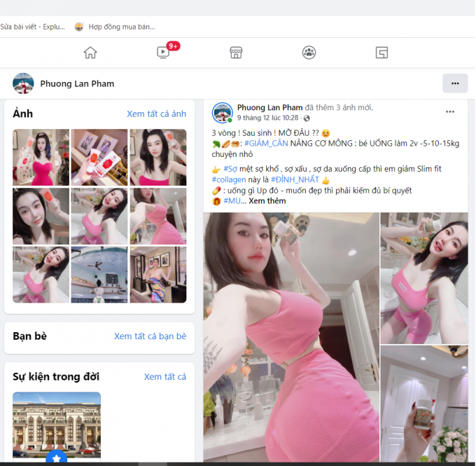Screen dimensions: 476x466
Task: Click the profile avatar next to Phuong Lan Pham header
Action: point(23,83)
